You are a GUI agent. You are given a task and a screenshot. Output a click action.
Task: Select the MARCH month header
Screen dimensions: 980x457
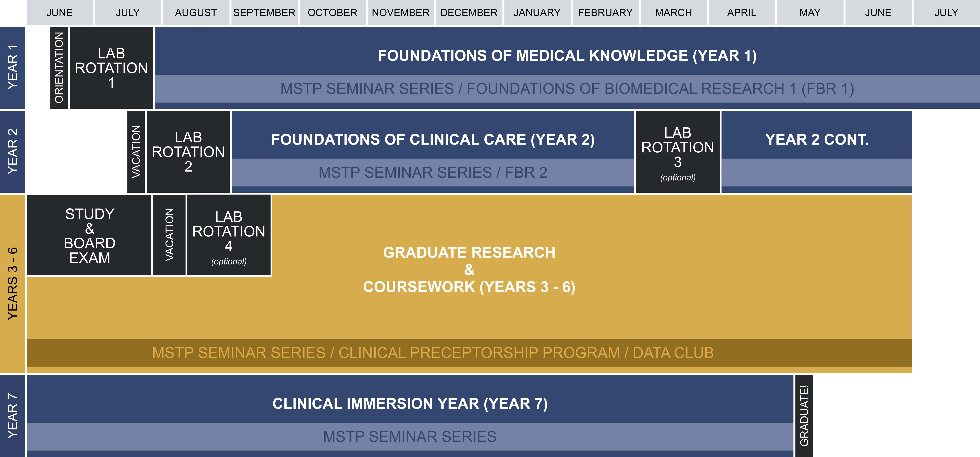[673, 13]
